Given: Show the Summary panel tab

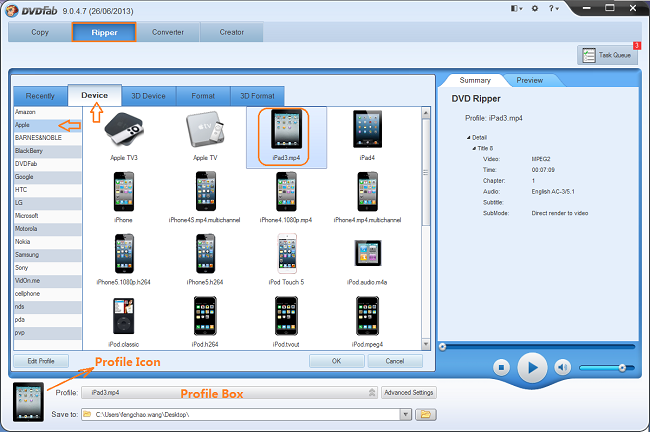Looking at the screenshot, I should coord(475,80).
